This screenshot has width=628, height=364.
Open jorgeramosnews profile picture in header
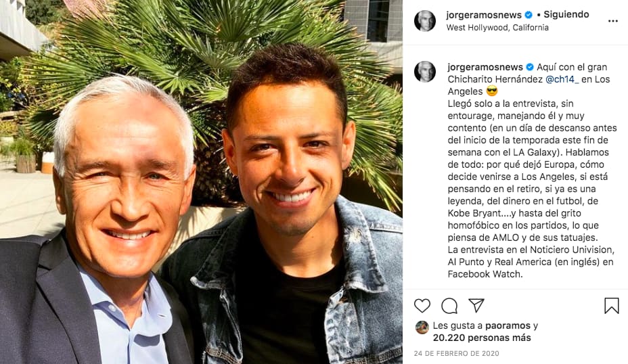tap(424, 21)
